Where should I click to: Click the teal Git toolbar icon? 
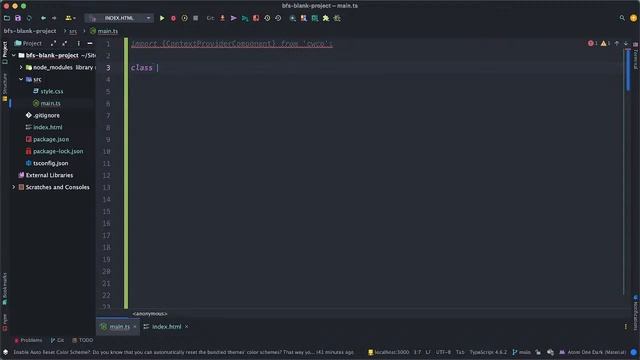(x=245, y=18)
